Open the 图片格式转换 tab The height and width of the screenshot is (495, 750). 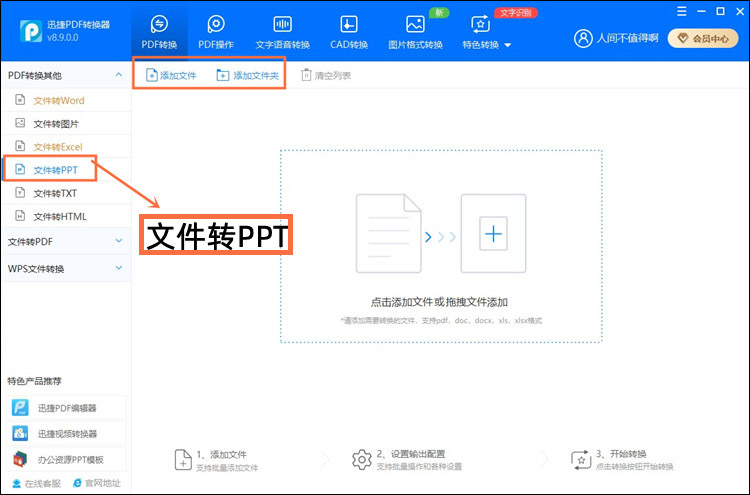click(x=415, y=33)
